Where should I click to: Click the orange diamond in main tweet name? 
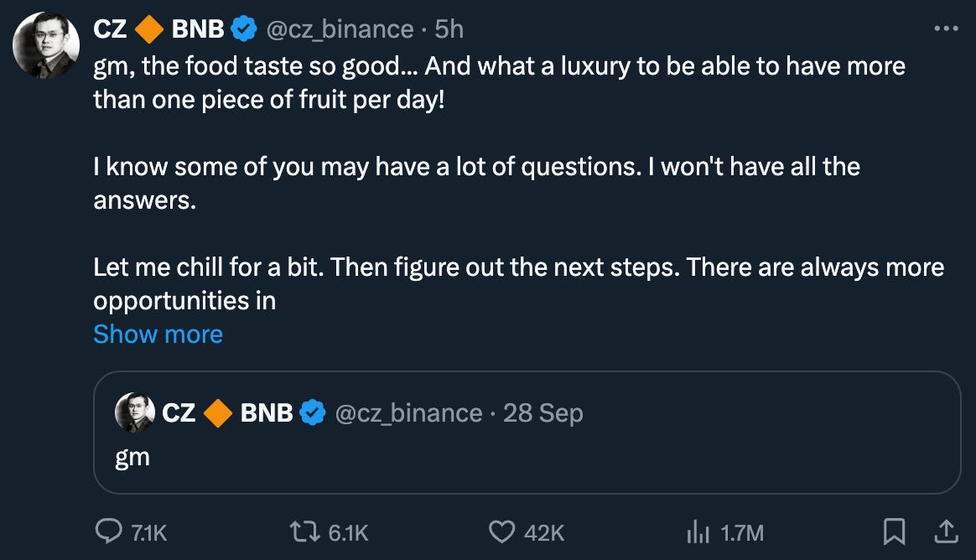tap(149, 29)
